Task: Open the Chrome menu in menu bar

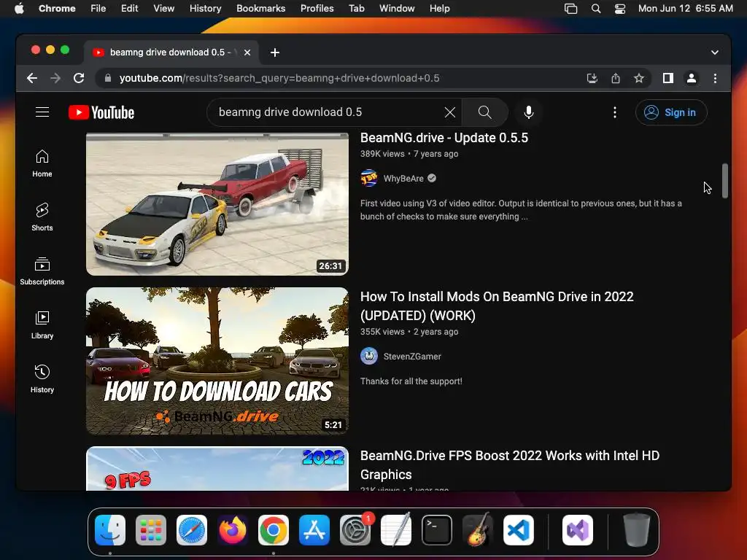Action: (x=57, y=8)
